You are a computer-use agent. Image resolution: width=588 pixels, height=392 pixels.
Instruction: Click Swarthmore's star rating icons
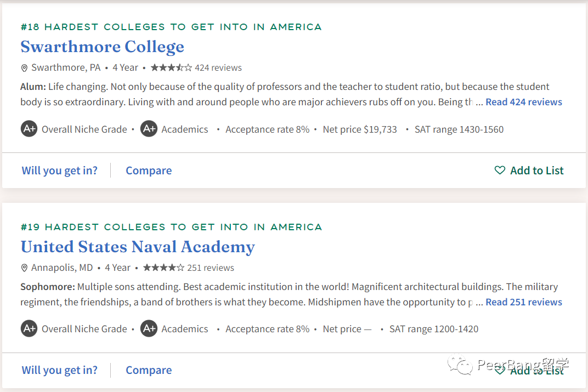171,68
